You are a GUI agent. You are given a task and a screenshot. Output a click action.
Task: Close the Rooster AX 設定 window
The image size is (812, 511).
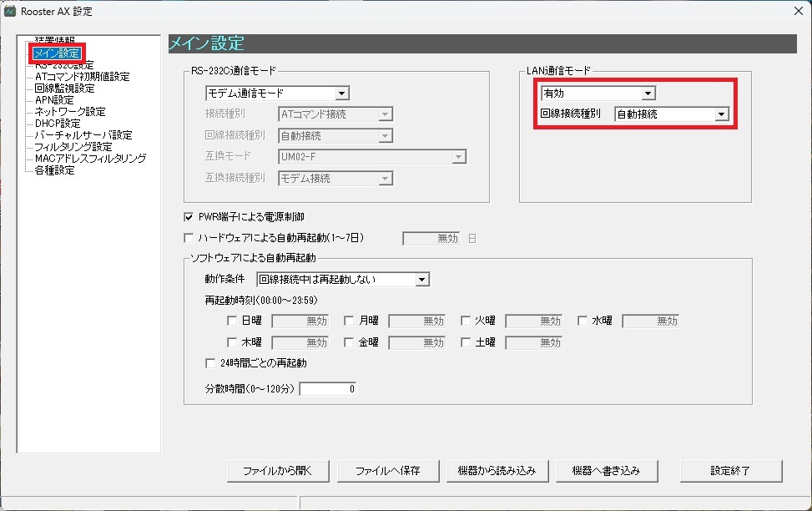point(799,11)
